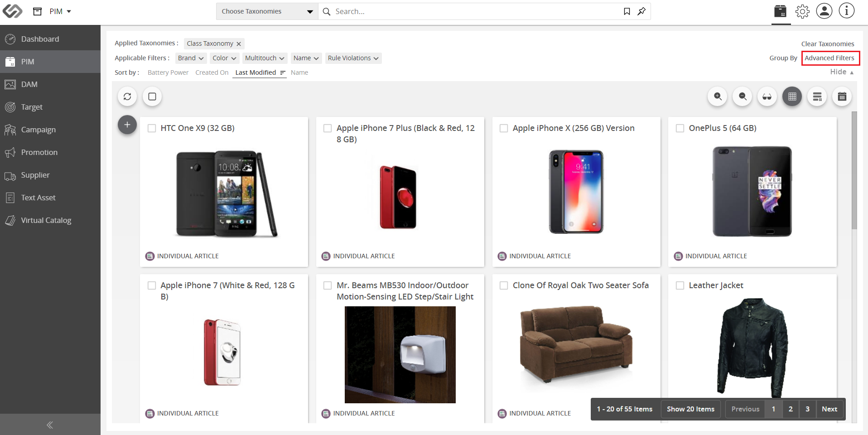Click the glasses view icon

pos(767,97)
